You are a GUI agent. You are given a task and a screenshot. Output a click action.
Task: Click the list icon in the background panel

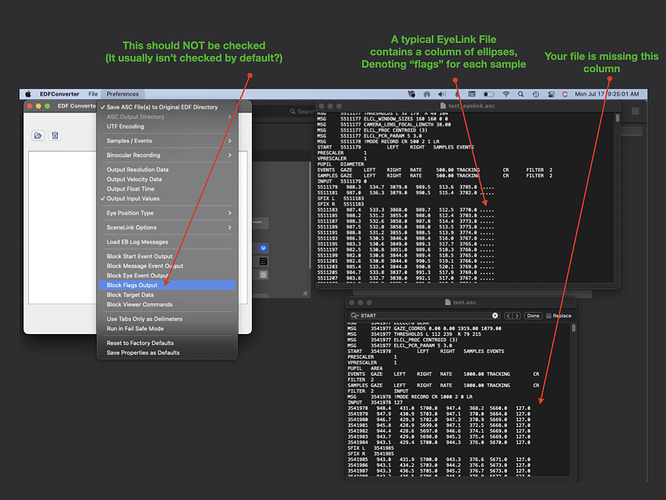[x=263, y=262]
